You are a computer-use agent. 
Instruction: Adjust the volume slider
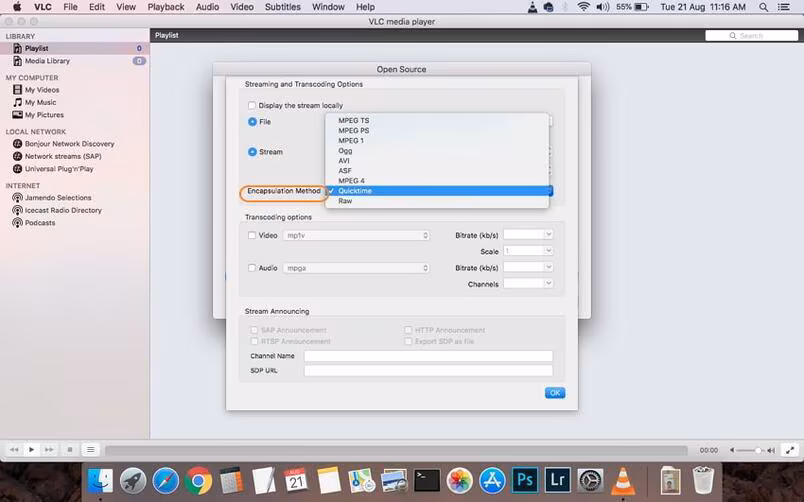coord(750,450)
